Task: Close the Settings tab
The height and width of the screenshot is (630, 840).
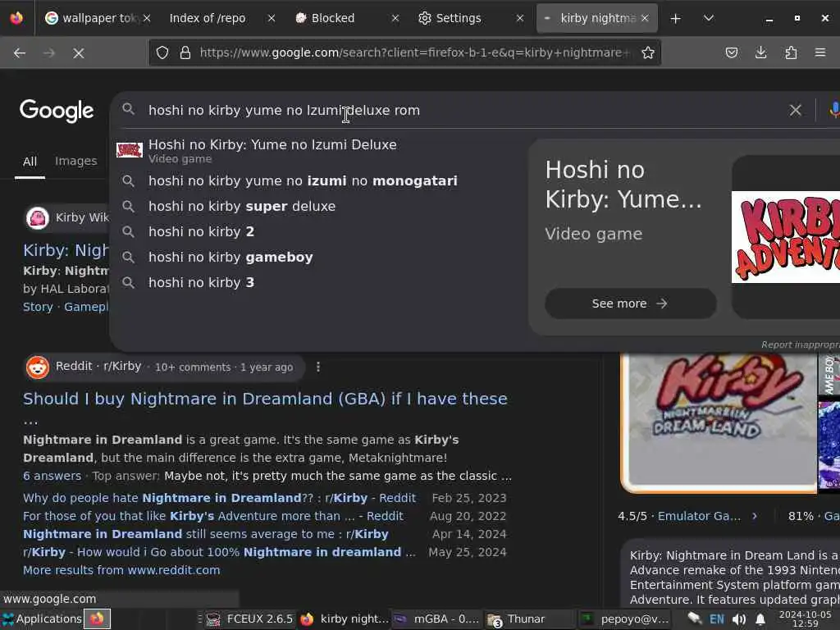Action: (x=519, y=18)
